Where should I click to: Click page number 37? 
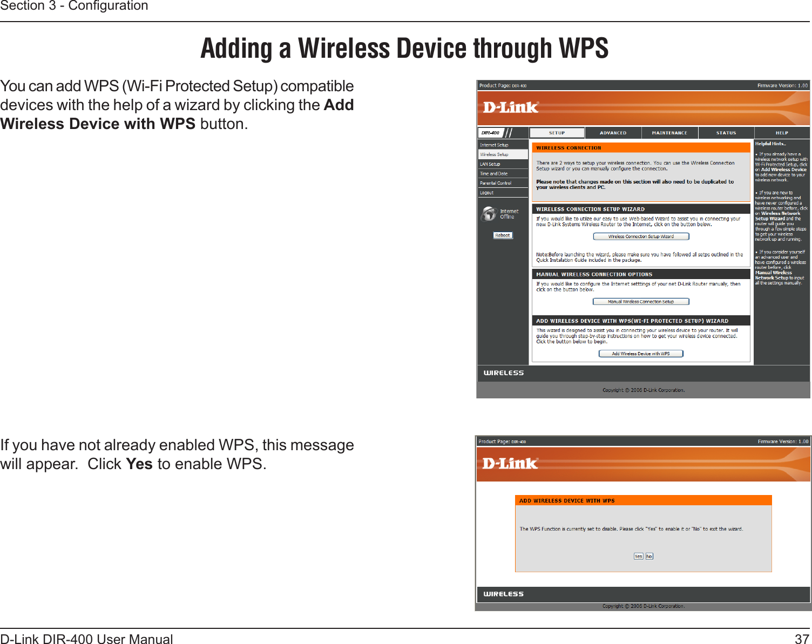coord(802,639)
